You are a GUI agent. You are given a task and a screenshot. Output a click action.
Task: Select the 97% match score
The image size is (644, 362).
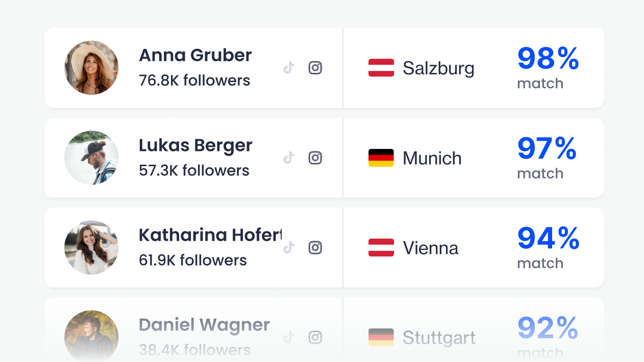coord(547,148)
